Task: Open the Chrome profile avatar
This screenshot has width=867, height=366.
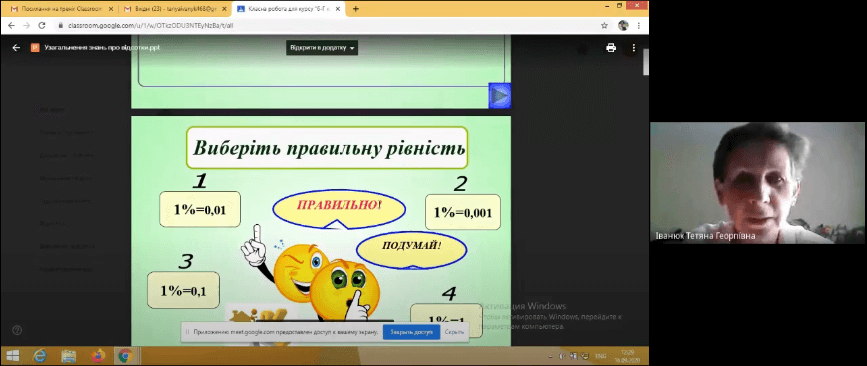Action: coord(623,25)
